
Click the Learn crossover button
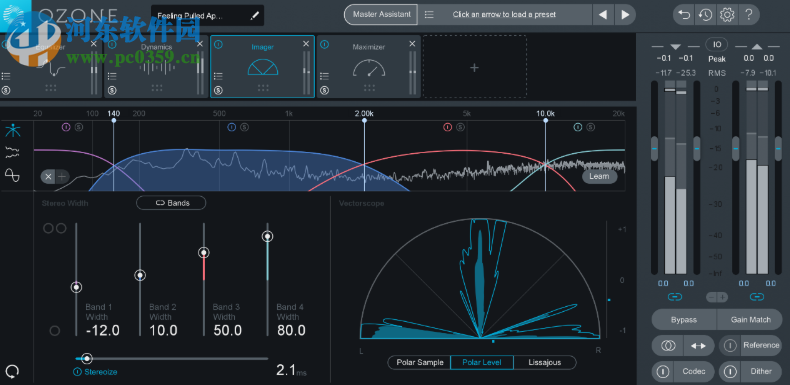coord(600,176)
